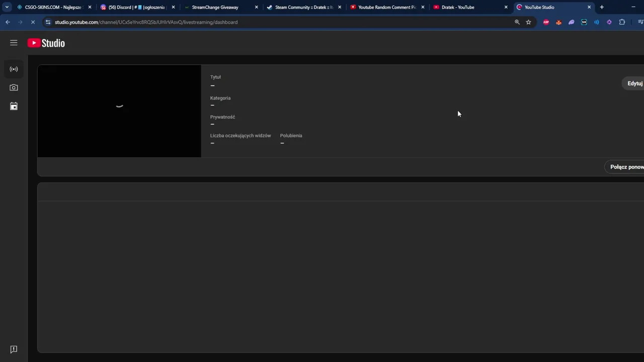The width and height of the screenshot is (644, 362).
Task: Select the Stream (live broadcast) sidebar icon
Action: 14,69
